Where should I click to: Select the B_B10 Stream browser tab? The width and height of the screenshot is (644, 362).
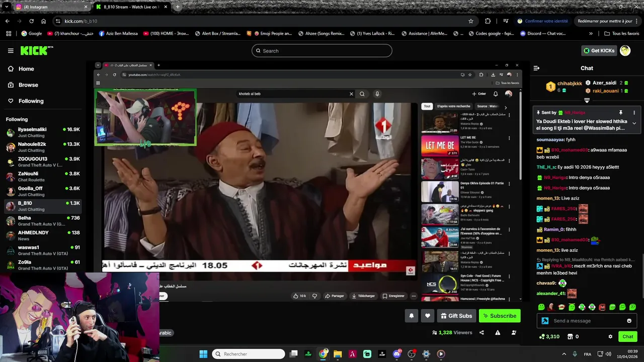click(x=132, y=7)
